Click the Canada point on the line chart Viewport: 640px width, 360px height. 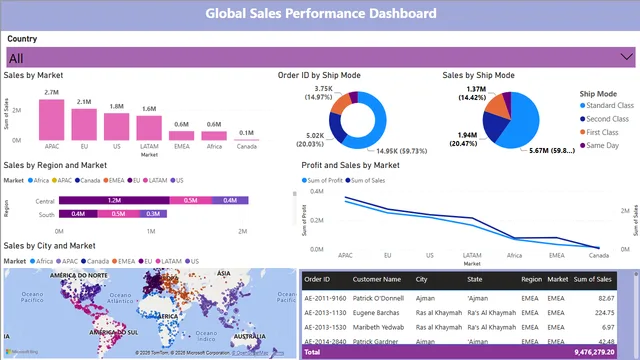pyautogui.click(x=599, y=248)
